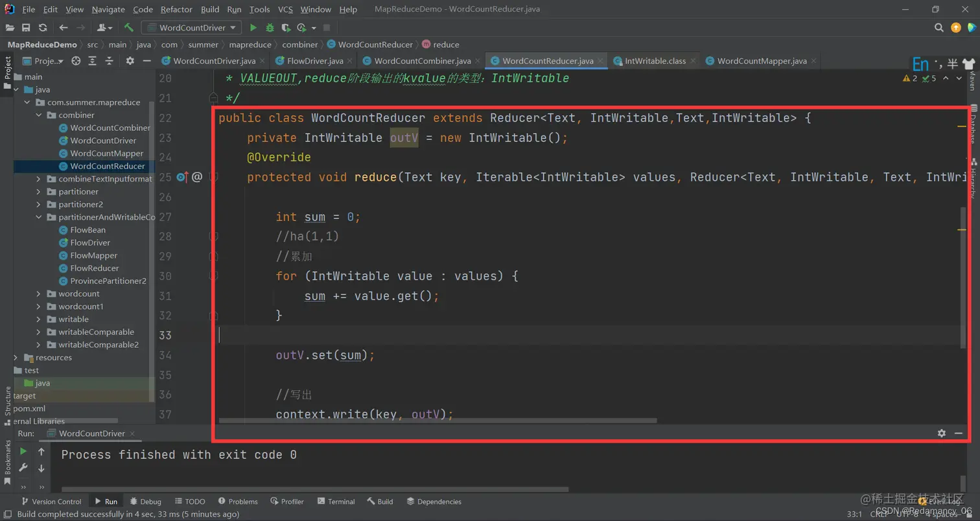Close the WordCountMapper.java tab
Viewport: 980px width, 521px height.
coord(813,61)
